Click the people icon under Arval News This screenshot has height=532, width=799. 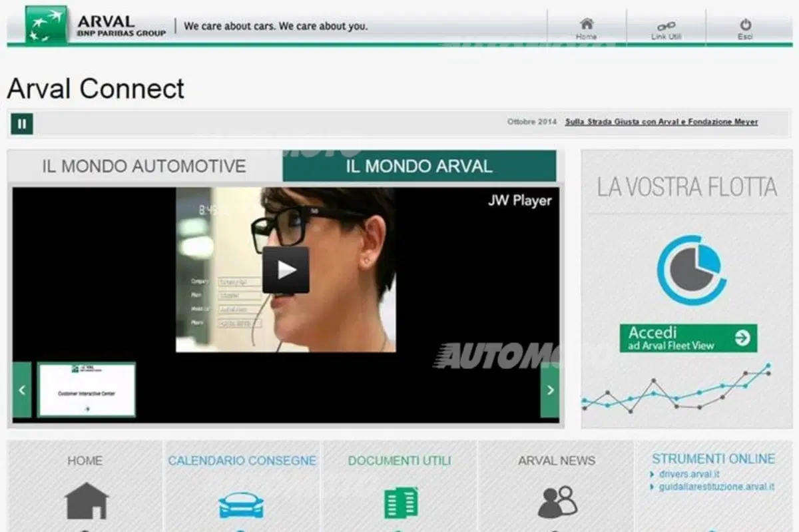[x=557, y=502]
